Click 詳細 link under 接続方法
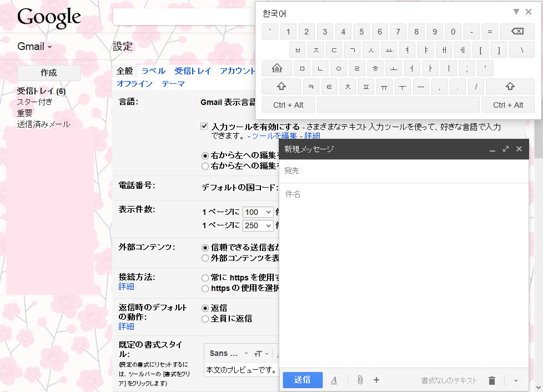This screenshot has height=392, width=543. coord(126,287)
